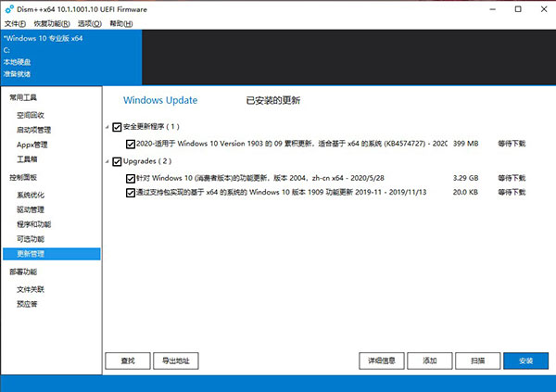The width and height of the screenshot is (556, 392).
Task: Collapse the 安全更新程序 group arrow
Action: pyautogui.click(x=107, y=127)
